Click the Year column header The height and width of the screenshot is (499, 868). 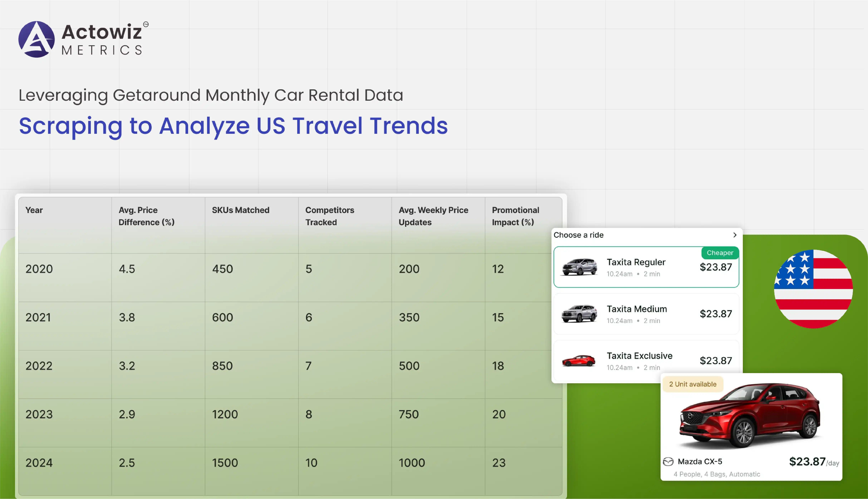34,210
